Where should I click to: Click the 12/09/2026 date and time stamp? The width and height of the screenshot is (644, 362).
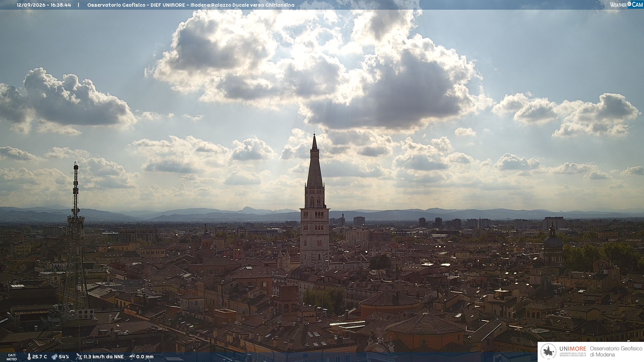coord(44,5)
